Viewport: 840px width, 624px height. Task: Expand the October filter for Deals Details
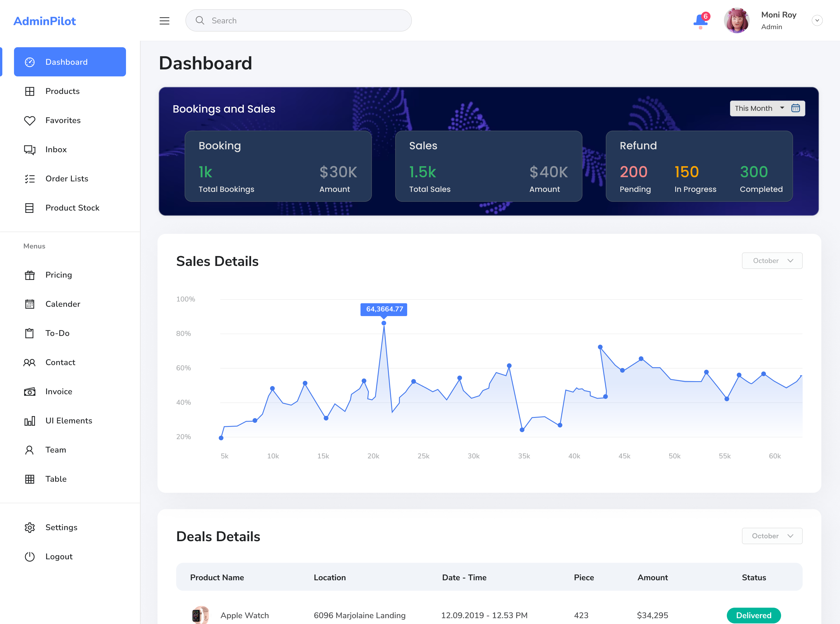pyautogui.click(x=772, y=536)
